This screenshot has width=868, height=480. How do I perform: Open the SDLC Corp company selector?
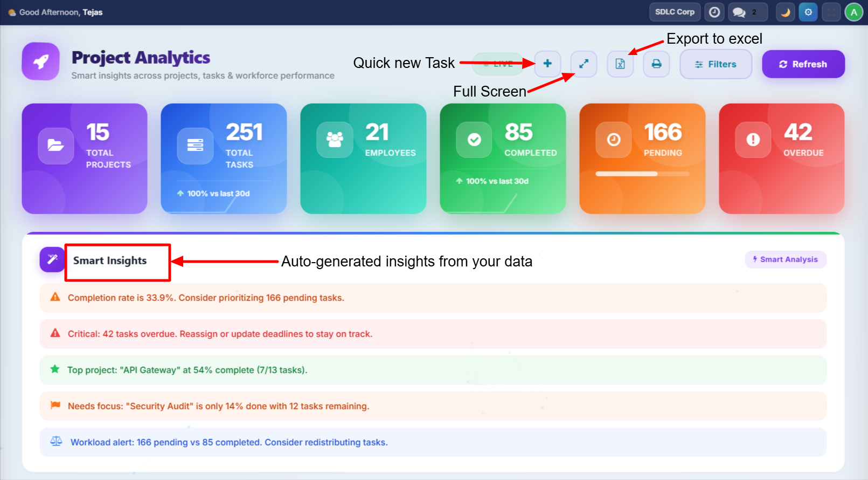675,12
